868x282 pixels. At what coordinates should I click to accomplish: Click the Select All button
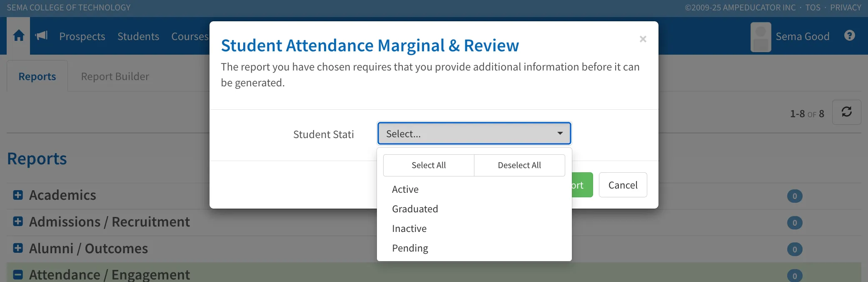429,165
